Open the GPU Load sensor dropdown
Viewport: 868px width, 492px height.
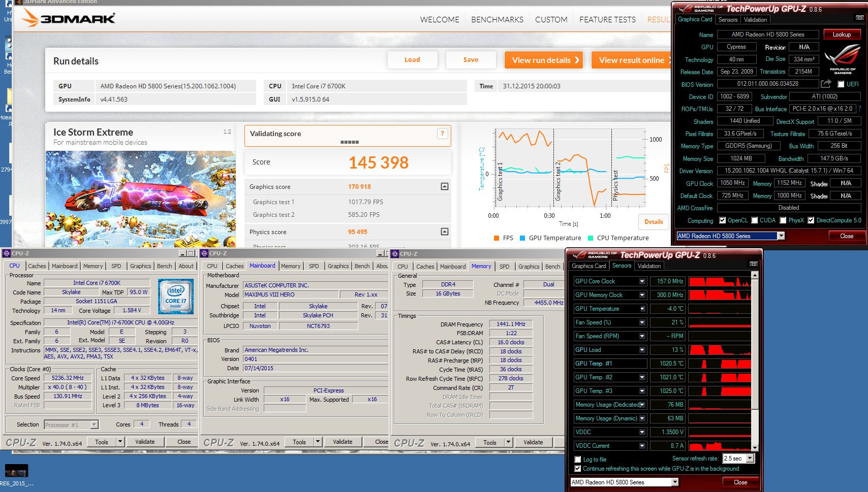coord(642,350)
